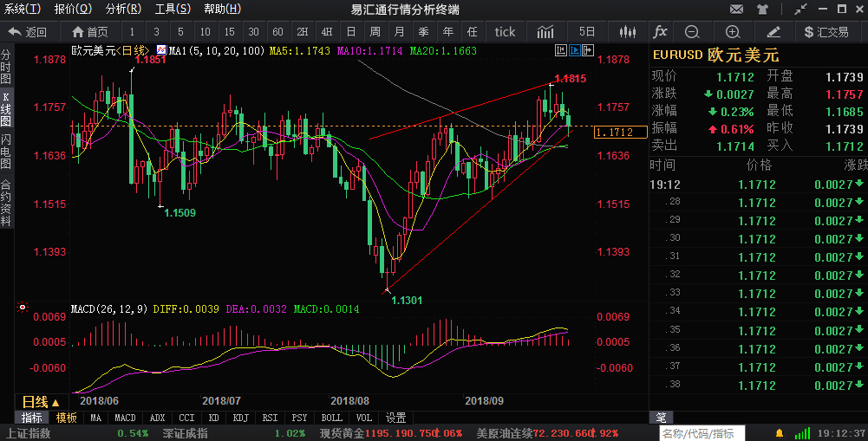Screen dimensions: 868x441
Task: Expand the 日线 period selector
Action: [42, 402]
